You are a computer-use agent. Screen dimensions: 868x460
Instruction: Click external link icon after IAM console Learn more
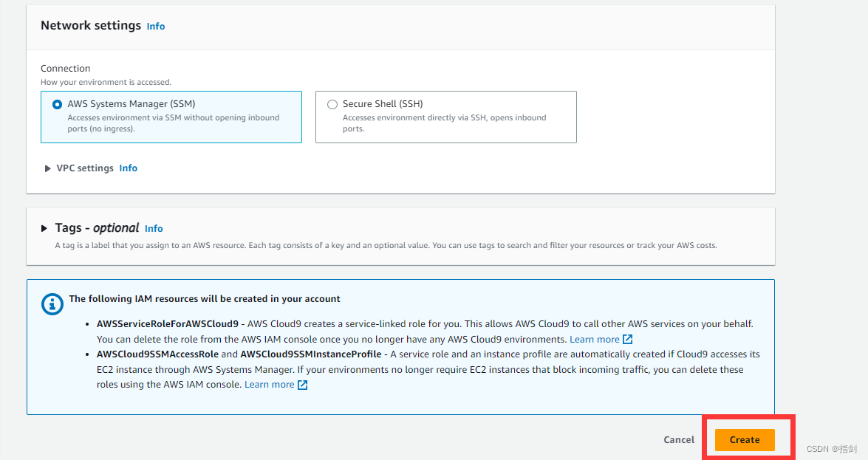tap(302, 385)
